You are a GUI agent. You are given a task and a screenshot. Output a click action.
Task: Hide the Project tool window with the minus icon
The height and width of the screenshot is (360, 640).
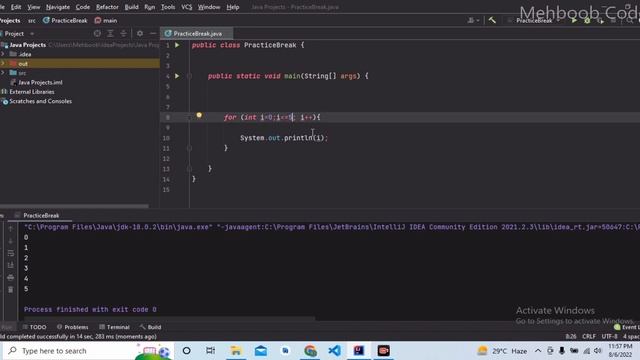point(153,33)
